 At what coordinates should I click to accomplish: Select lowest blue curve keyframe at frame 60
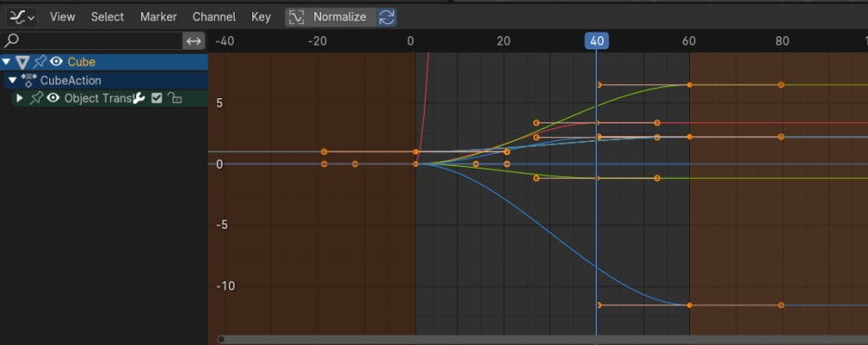pos(689,305)
